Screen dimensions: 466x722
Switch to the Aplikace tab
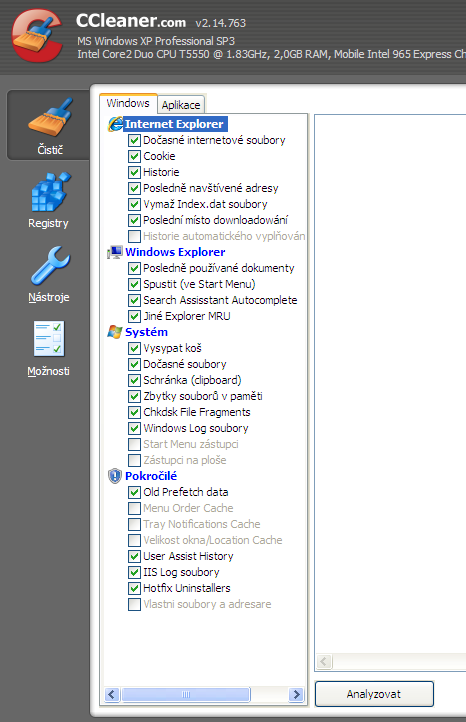pyautogui.click(x=181, y=105)
